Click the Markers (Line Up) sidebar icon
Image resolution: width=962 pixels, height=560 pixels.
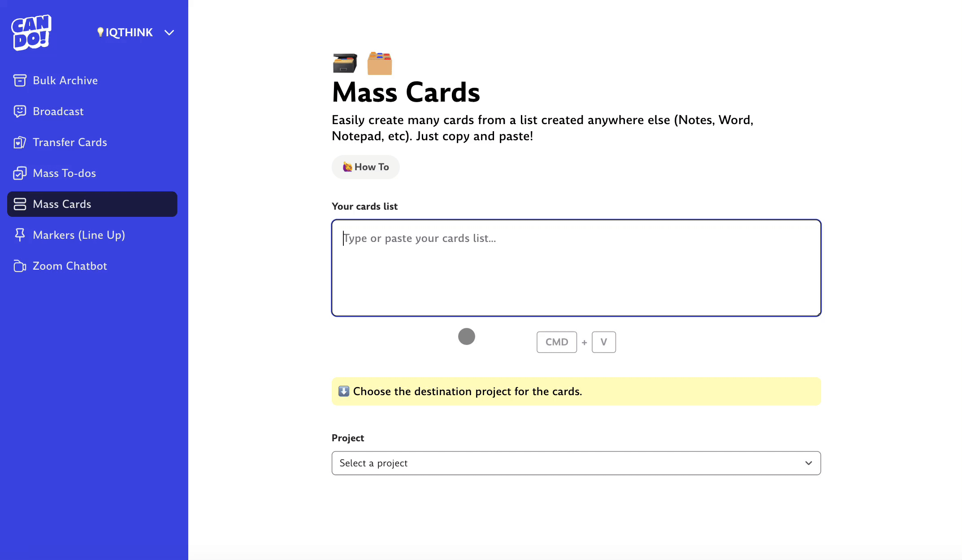[x=20, y=235]
